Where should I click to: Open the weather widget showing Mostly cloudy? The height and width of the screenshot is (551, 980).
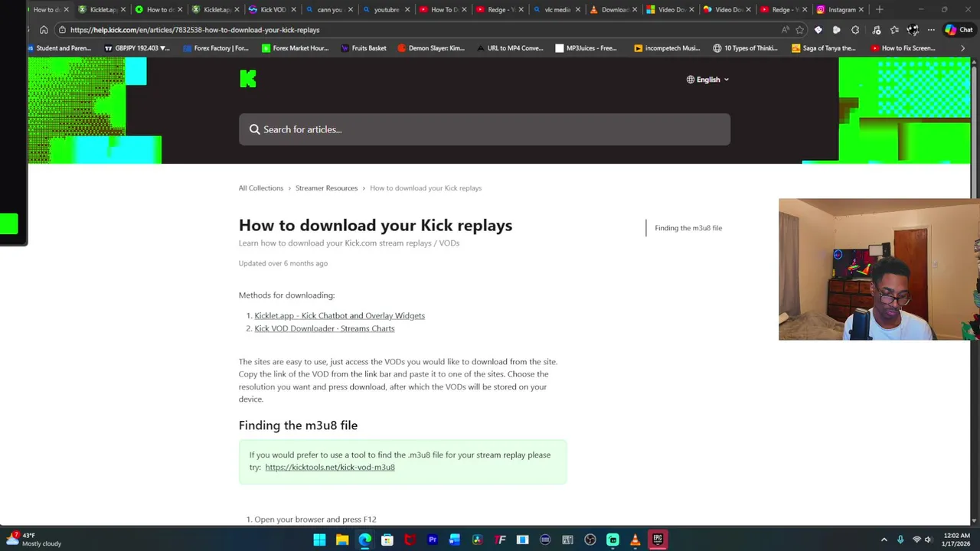click(x=34, y=540)
